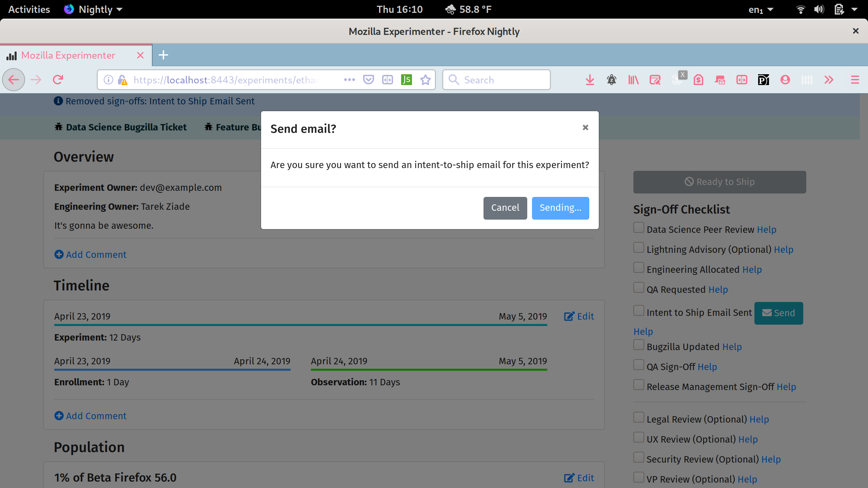Tick the Engineering Allocated checkbox

click(x=639, y=268)
